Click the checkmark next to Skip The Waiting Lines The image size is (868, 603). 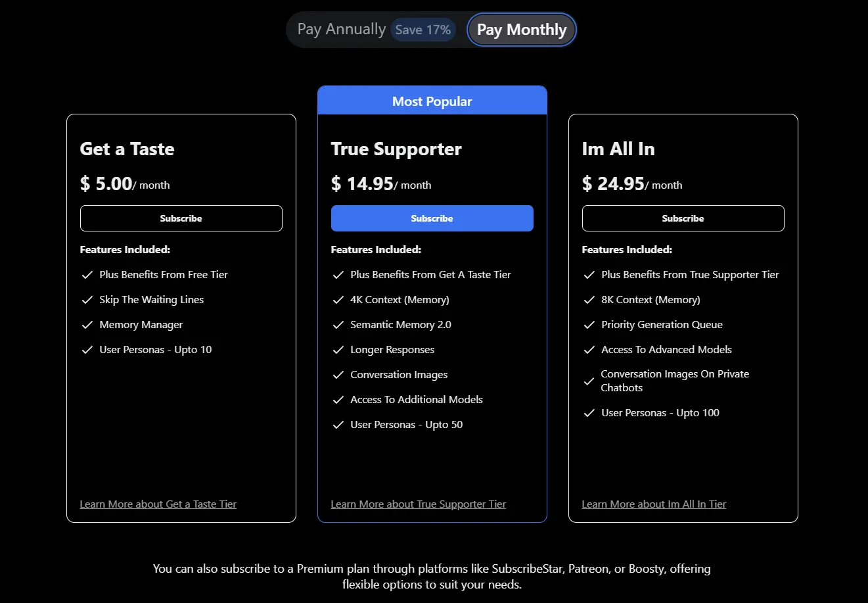pyautogui.click(x=87, y=299)
